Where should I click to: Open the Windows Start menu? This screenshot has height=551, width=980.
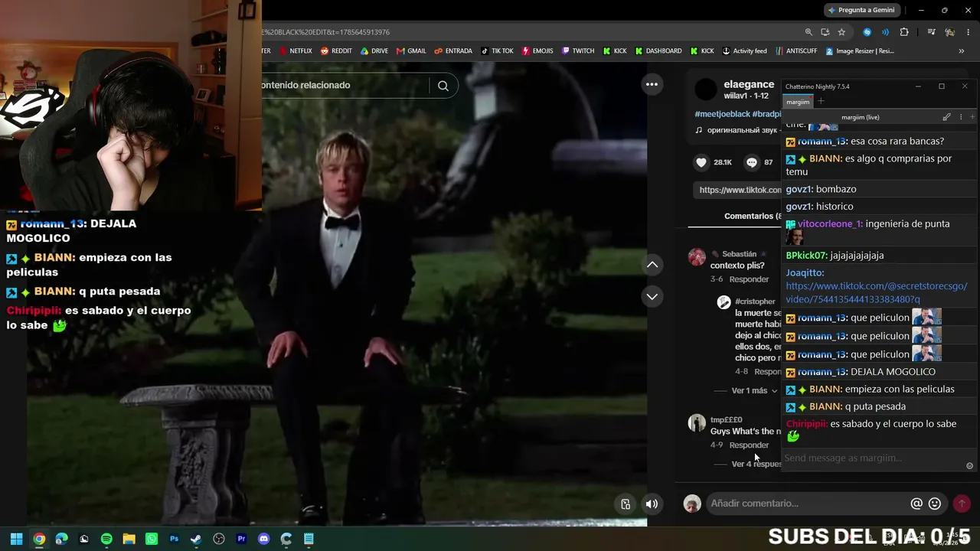coord(16,539)
